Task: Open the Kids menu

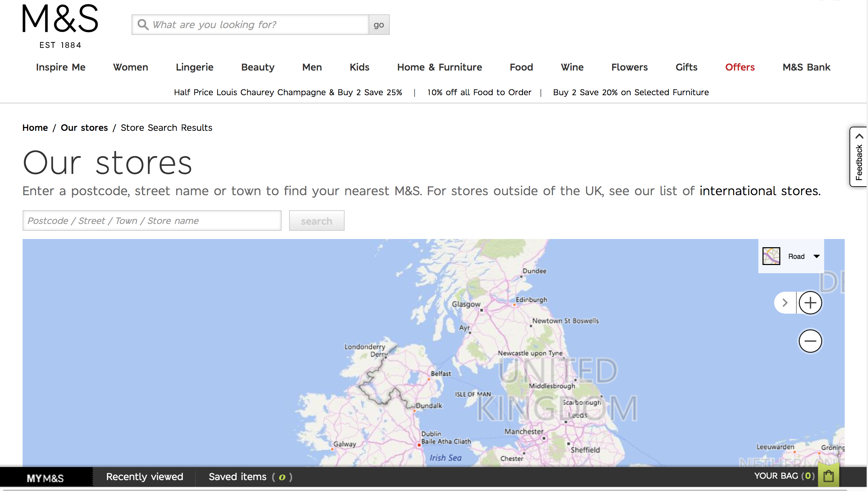Action: click(x=359, y=67)
